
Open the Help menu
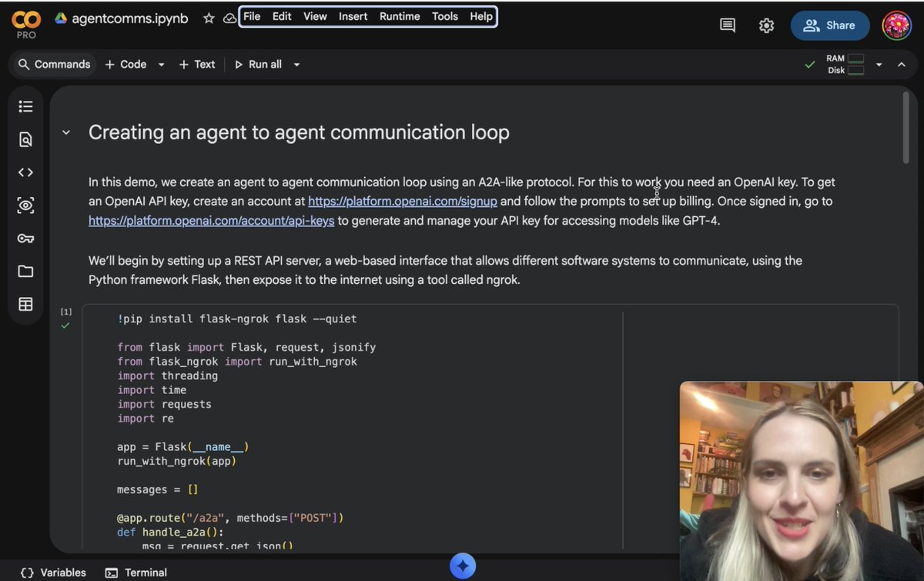click(480, 16)
